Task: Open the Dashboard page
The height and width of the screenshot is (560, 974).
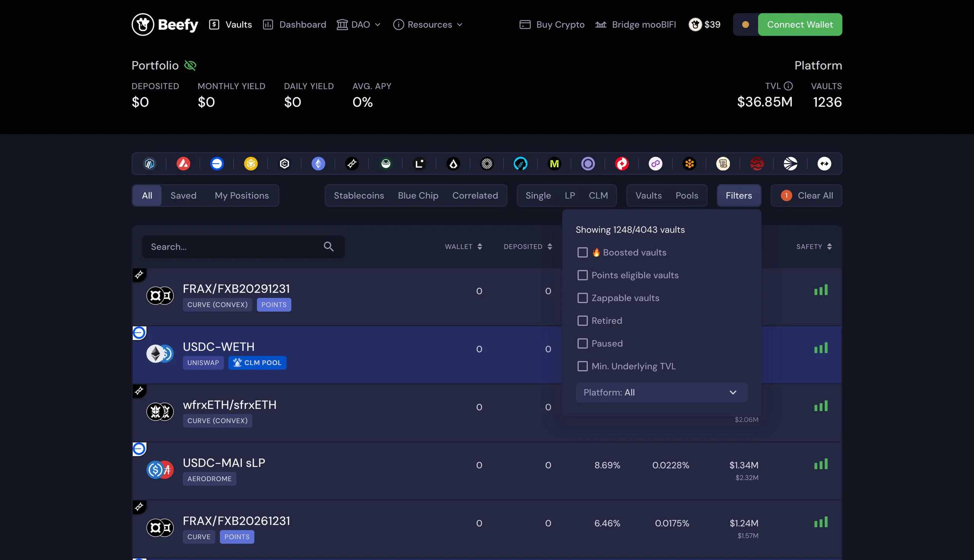Action: pyautogui.click(x=294, y=25)
